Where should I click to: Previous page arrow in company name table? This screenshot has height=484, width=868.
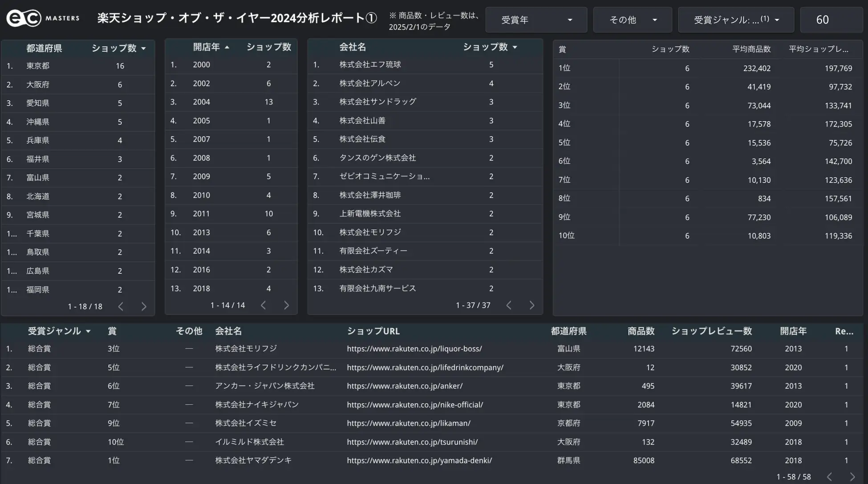point(509,305)
